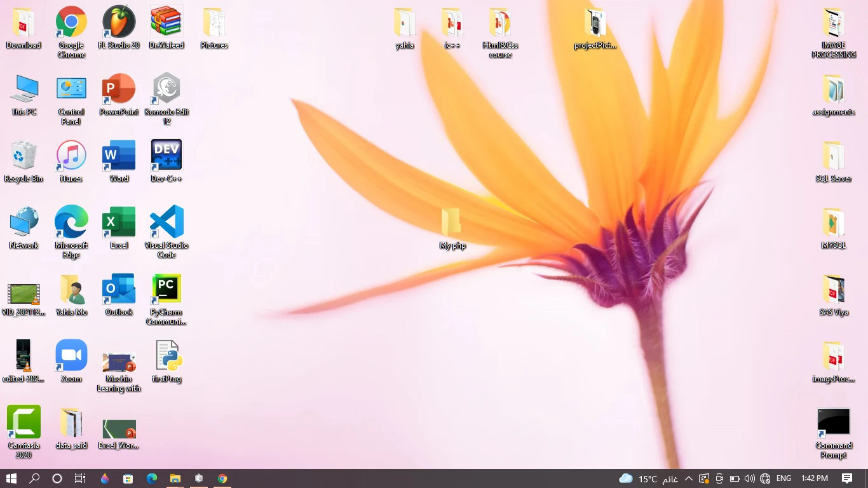The image size is (868, 488).
Task: Select the Command Prompt shortcut
Action: tap(833, 423)
